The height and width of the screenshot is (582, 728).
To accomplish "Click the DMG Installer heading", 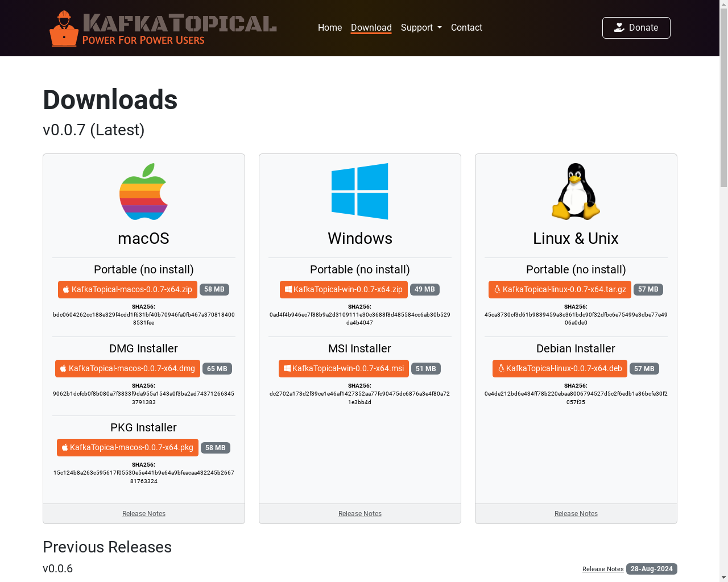I will [x=144, y=348].
